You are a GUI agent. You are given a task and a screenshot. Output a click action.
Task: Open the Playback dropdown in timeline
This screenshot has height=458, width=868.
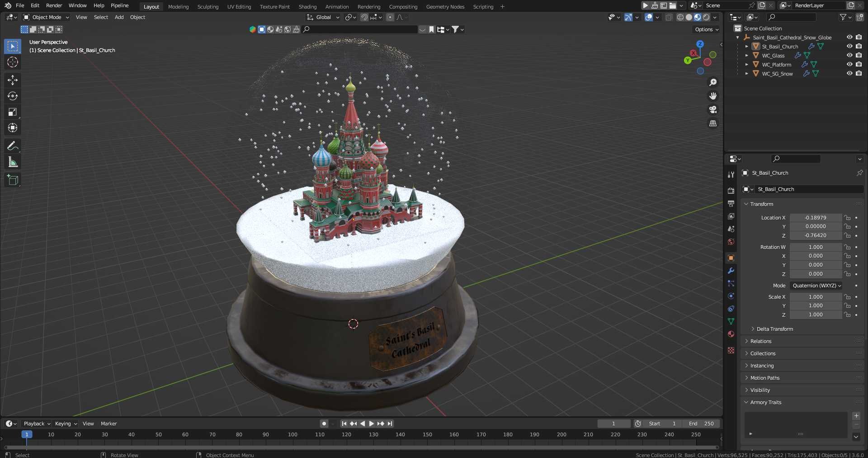coord(36,424)
